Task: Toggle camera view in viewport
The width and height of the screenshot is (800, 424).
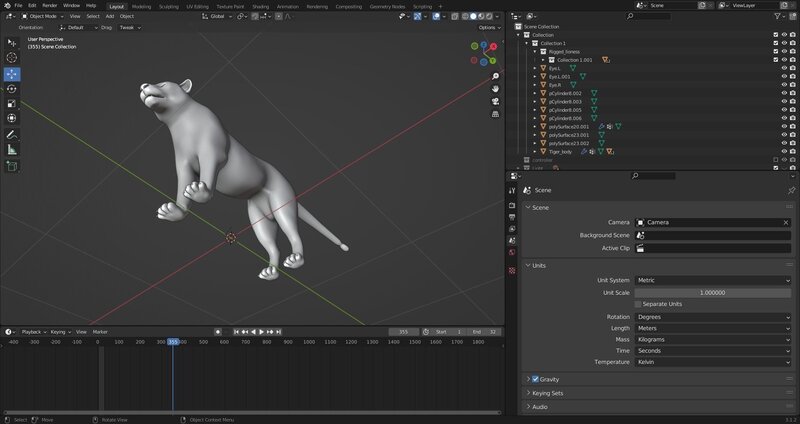Action: tap(495, 101)
